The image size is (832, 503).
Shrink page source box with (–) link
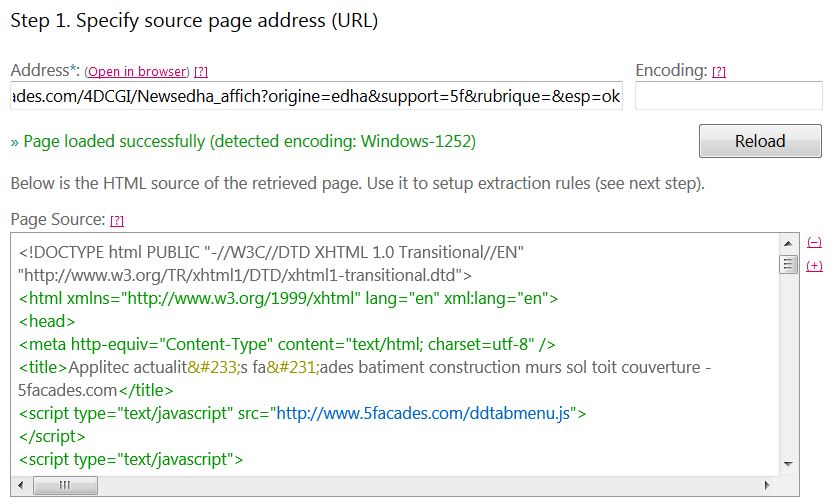[x=814, y=242]
